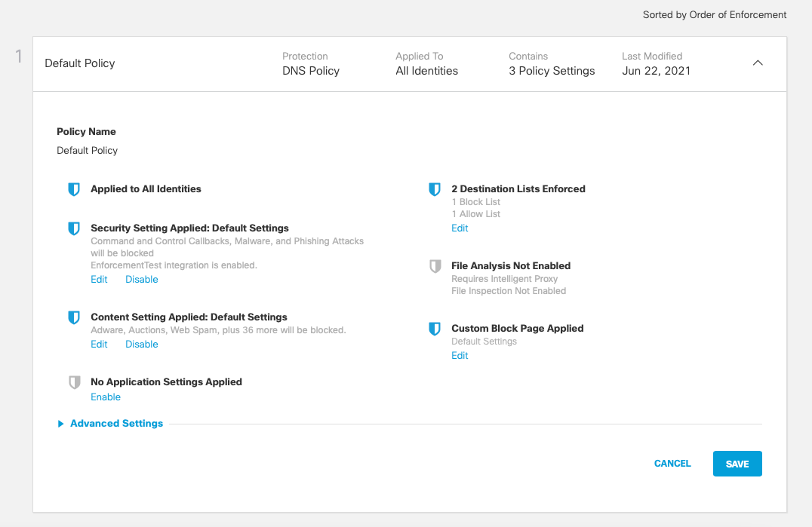Screen dimensions: 812x527
Task: Edit the Custom Block Page
Action: pos(460,356)
